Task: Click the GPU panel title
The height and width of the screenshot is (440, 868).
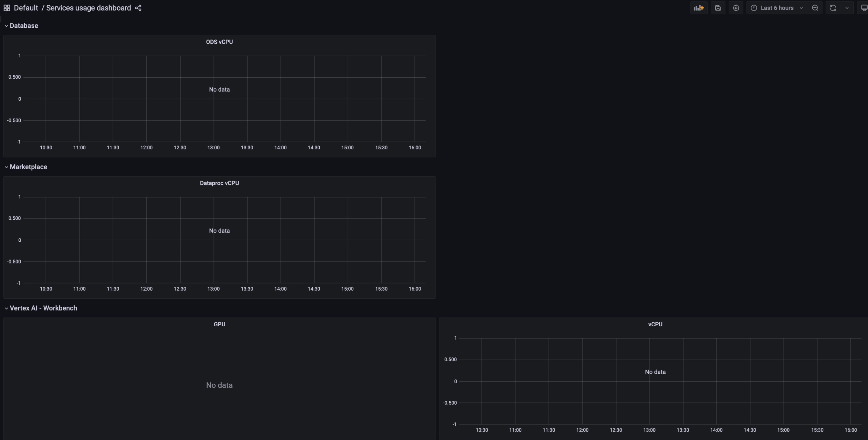Action: point(219,324)
